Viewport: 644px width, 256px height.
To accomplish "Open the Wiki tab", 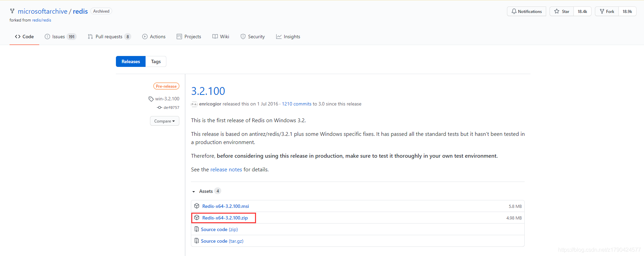I will pos(221,37).
